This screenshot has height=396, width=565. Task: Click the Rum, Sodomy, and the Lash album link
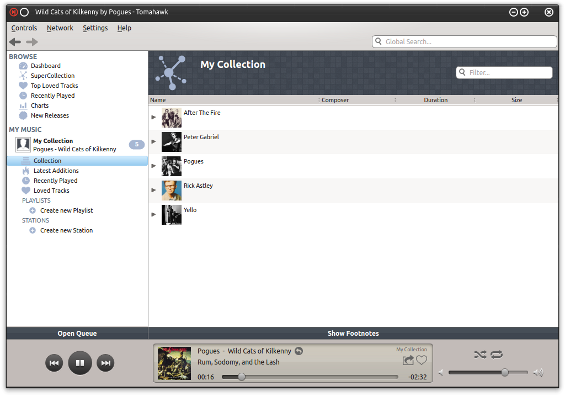pos(238,362)
